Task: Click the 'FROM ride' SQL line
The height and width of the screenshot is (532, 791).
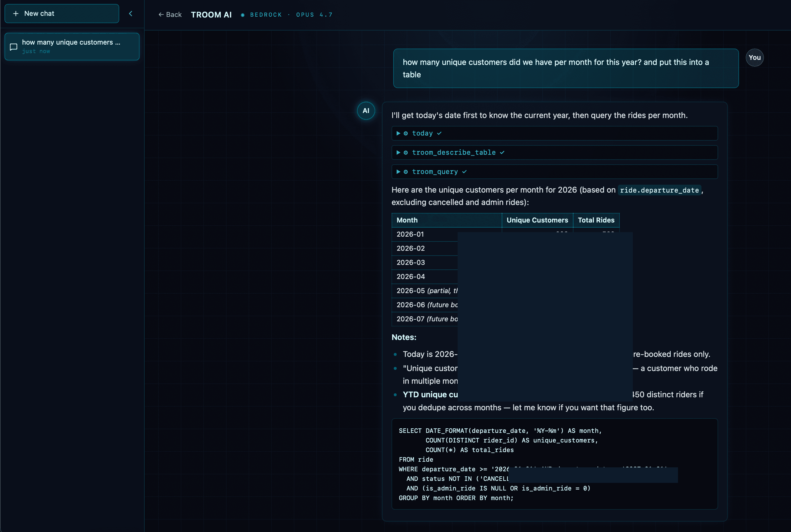Action: coord(416,460)
